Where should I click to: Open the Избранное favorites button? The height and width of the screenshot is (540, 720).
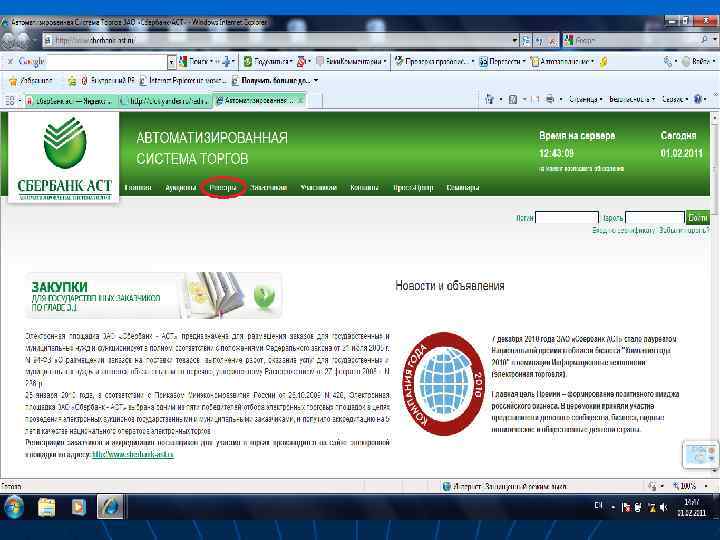[31, 81]
